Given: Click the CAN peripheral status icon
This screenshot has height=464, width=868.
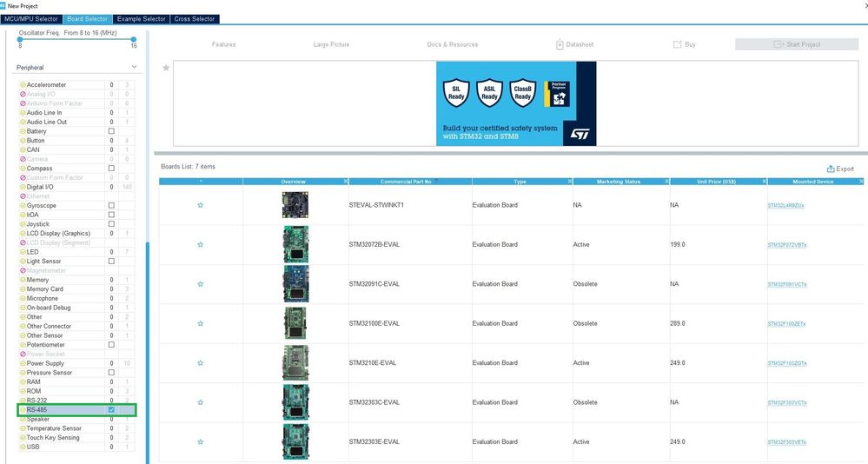Looking at the screenshot, I should [23, 149].
